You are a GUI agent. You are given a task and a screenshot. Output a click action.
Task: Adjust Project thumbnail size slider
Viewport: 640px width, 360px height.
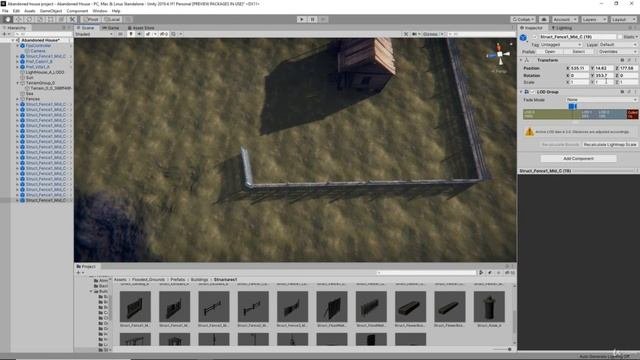click(502, 349)
